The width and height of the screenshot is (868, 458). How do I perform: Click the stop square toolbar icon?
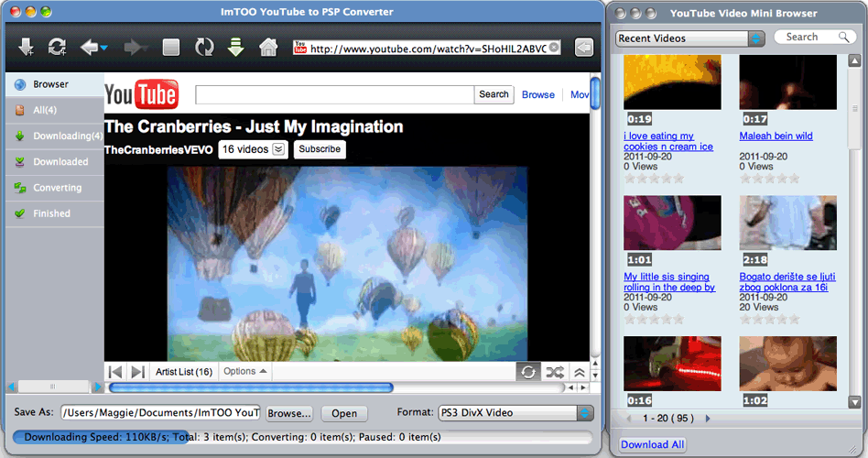click(x=171, y=48)
